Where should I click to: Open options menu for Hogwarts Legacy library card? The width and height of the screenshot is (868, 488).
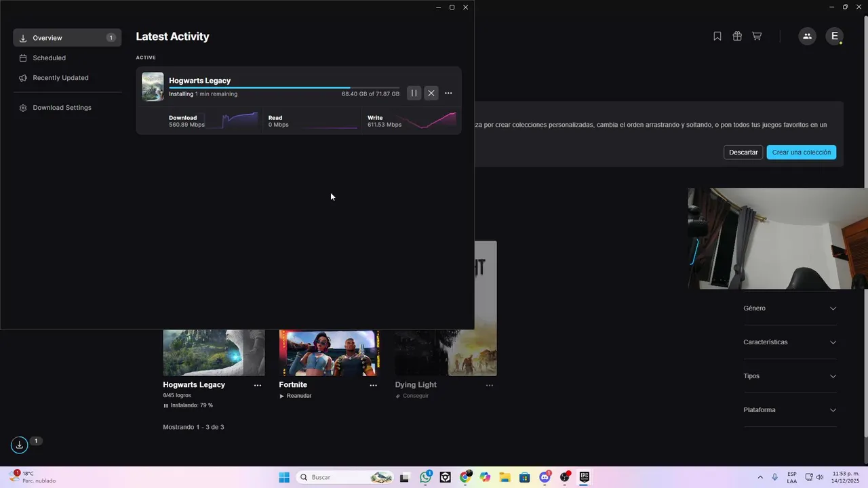pyautogui.click(x=258, y=386)
